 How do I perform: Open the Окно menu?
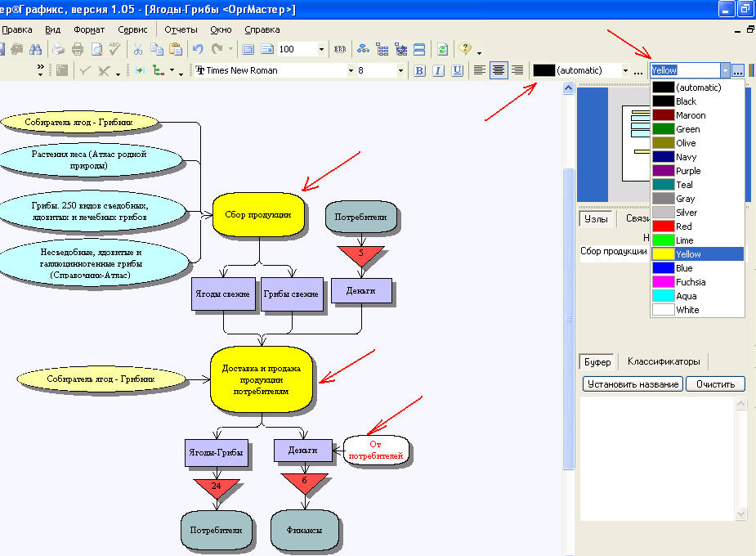pyautogui.click(x=221, y=29)
